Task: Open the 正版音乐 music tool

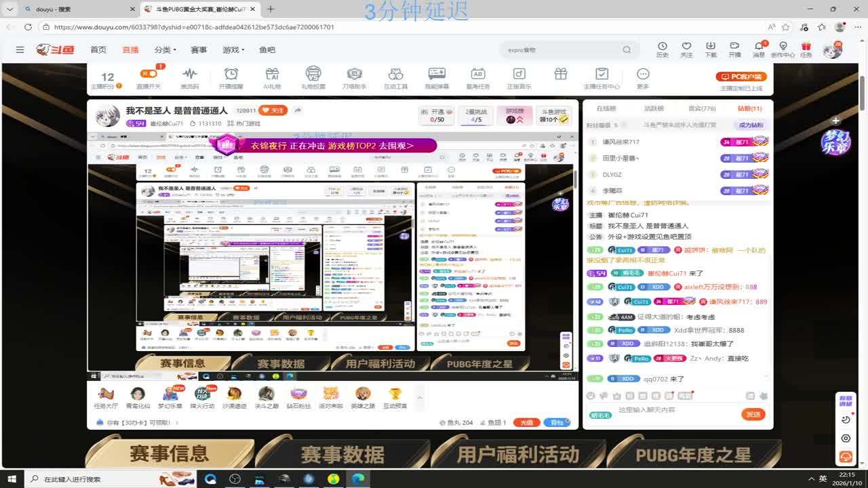Action: point(519,79)
